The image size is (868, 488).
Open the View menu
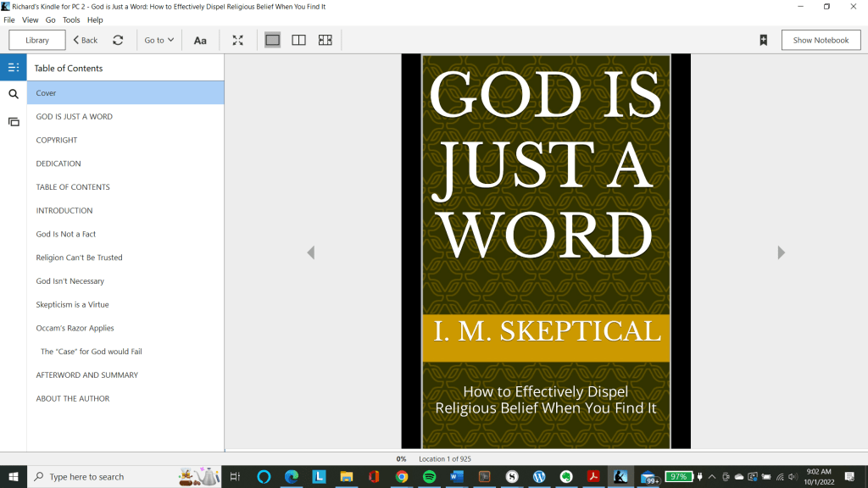(30, 19)
